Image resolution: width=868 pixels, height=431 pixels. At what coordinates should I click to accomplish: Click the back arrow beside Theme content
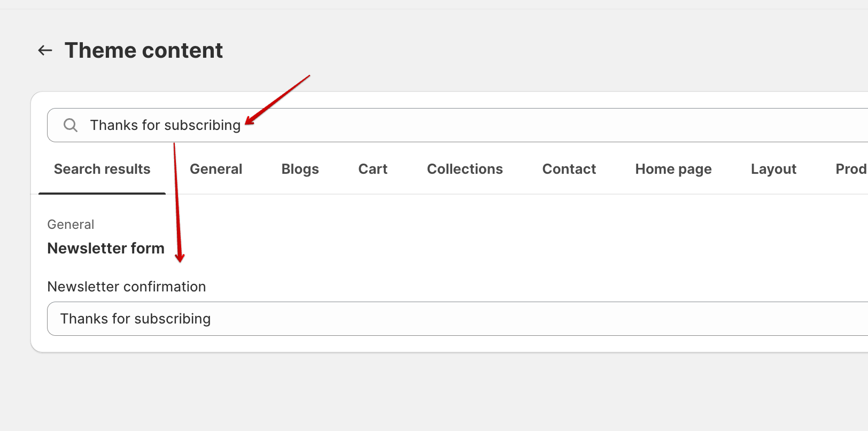point(45,51)
